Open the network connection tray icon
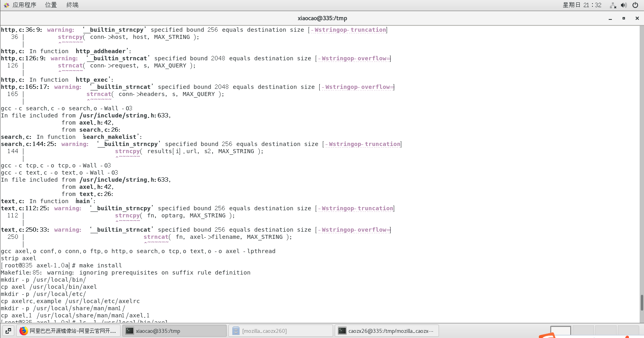The width and height of the screenshot is (644, 338). click(613, 5)
